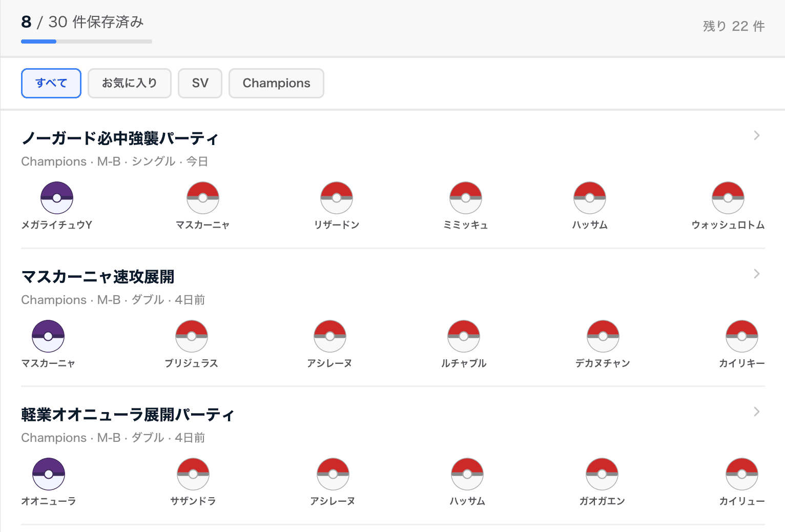
Task: Click the デカヌチャン name label
Action: [603, 363]
